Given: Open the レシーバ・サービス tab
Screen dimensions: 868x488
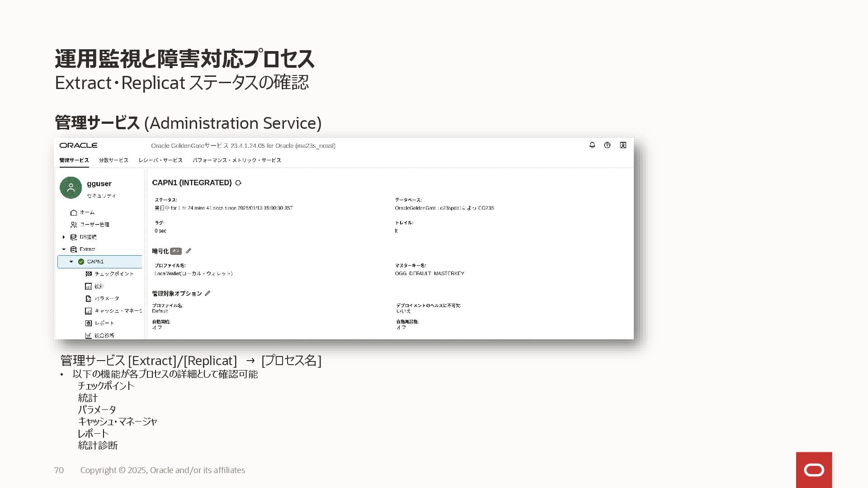Looking at the screenshot, I should point(160,160).
